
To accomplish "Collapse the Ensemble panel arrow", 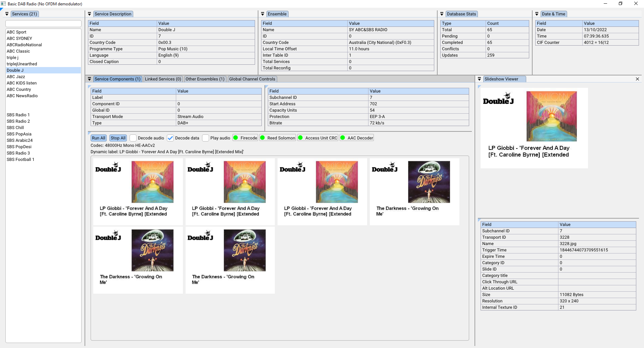I will 263,14.
